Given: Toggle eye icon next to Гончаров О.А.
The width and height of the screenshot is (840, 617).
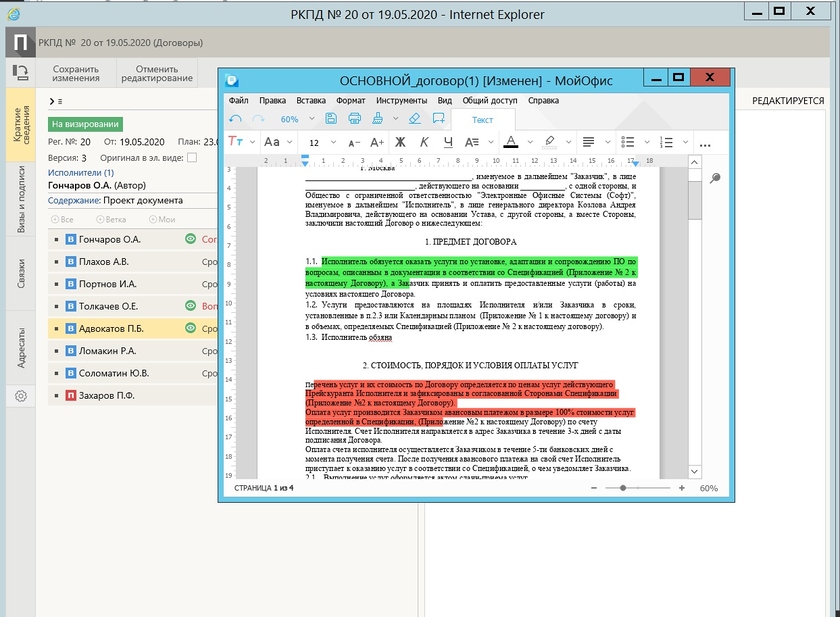Looking at the screenshot, I should pyautogui.click(x=189, y=240).
